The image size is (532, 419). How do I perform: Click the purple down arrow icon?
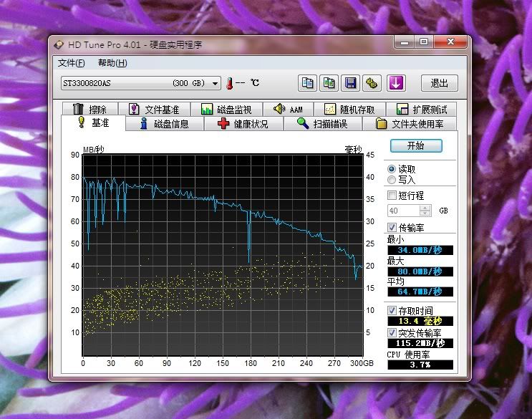pos(396,83)
